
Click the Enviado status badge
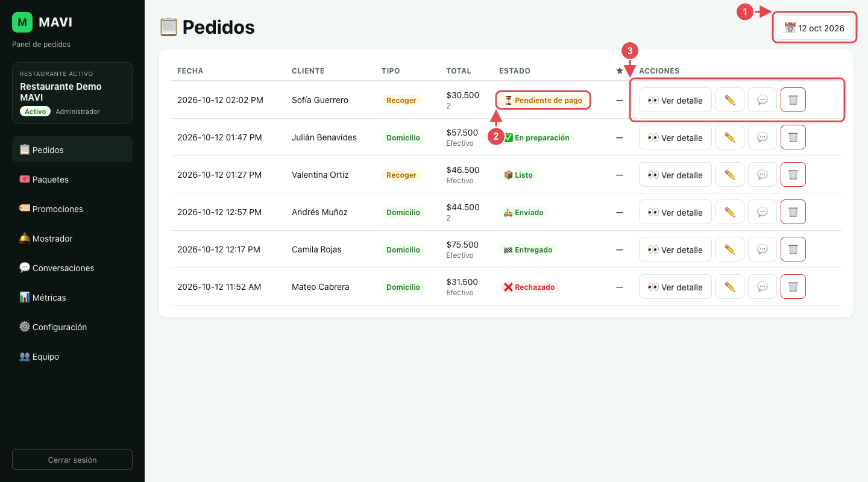[x=523, y=212]
